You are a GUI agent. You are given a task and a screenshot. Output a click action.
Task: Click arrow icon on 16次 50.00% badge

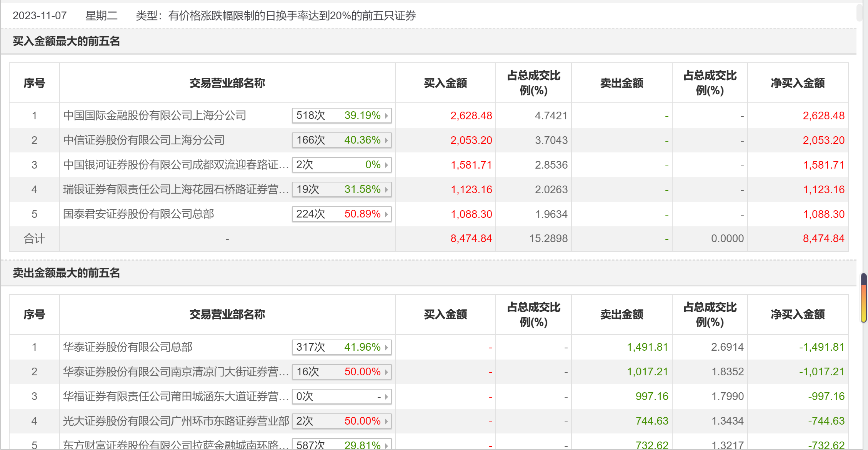[386, 372]
